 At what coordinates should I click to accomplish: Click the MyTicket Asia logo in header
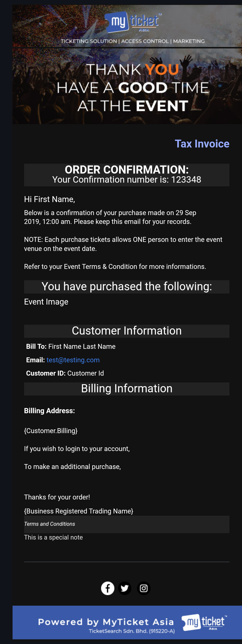click(x=133, y=22)
